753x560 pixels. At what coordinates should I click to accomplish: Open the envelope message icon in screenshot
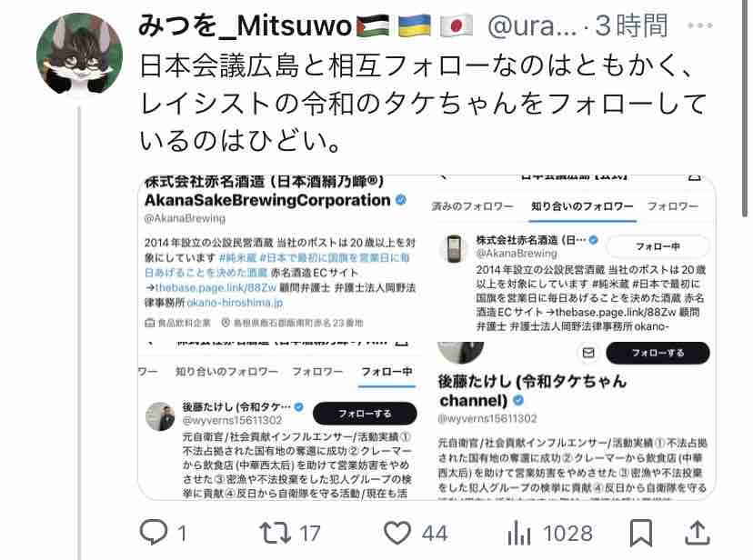point(588,353)
